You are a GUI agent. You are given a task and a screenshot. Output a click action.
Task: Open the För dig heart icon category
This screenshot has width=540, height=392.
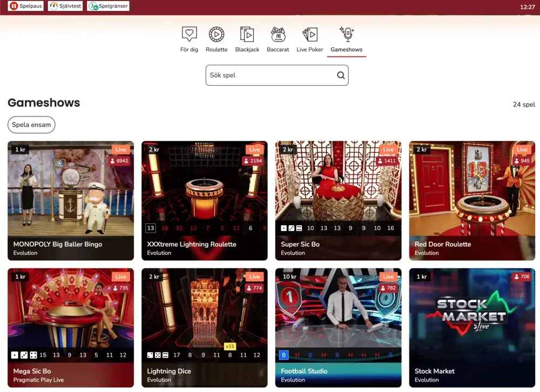(x=189, y=35)
